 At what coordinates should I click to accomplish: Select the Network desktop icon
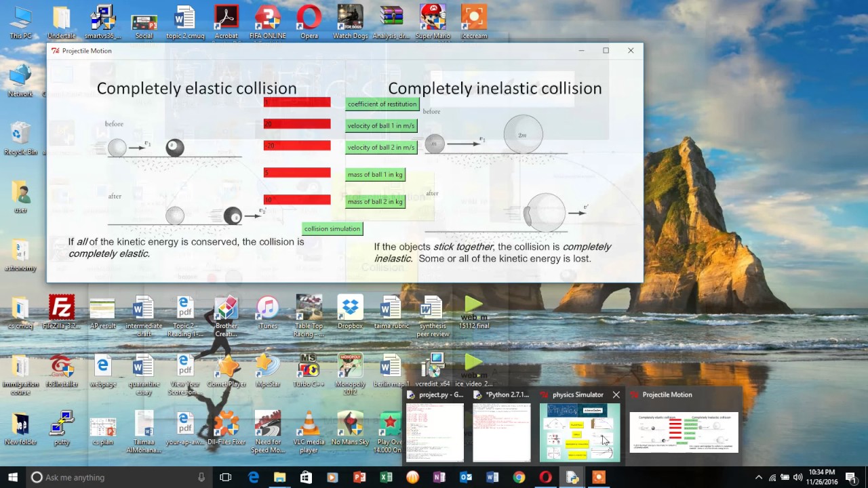point(20,81)
